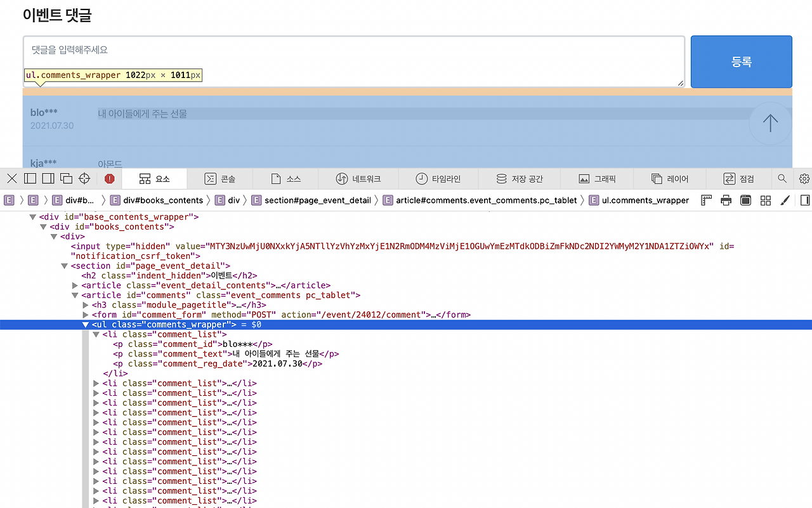Expand the h3 module_pagetitle node
This screenshot has height=508, width=812.
pyautogui.click(x=86, y=305)
